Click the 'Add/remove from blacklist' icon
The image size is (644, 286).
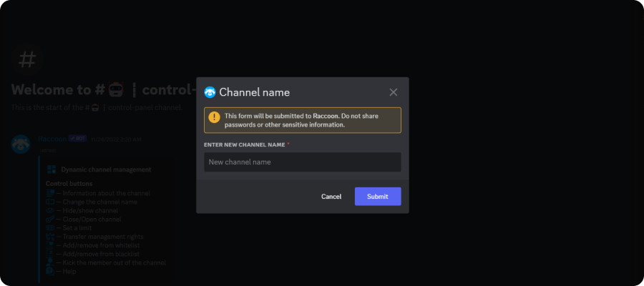click(x=50, y=254)
